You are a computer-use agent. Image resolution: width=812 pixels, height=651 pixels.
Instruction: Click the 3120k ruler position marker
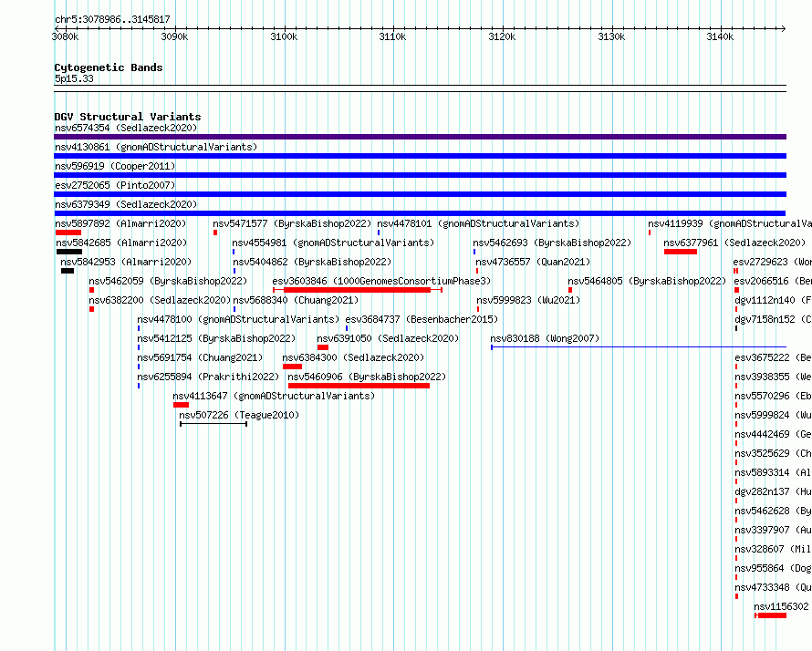click(502, 36)
